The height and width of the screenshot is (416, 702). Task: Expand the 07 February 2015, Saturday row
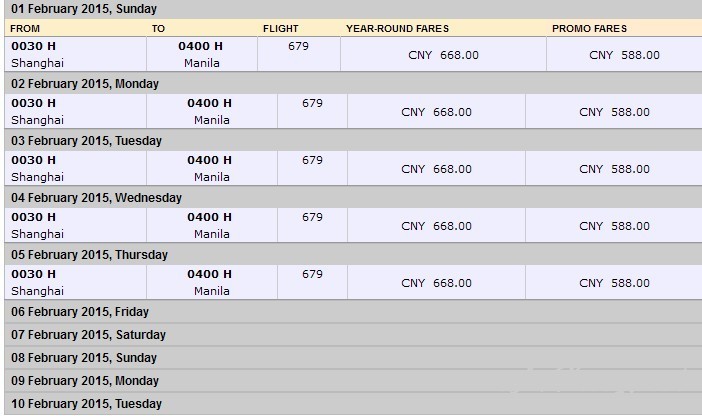(x=353, y=335)
